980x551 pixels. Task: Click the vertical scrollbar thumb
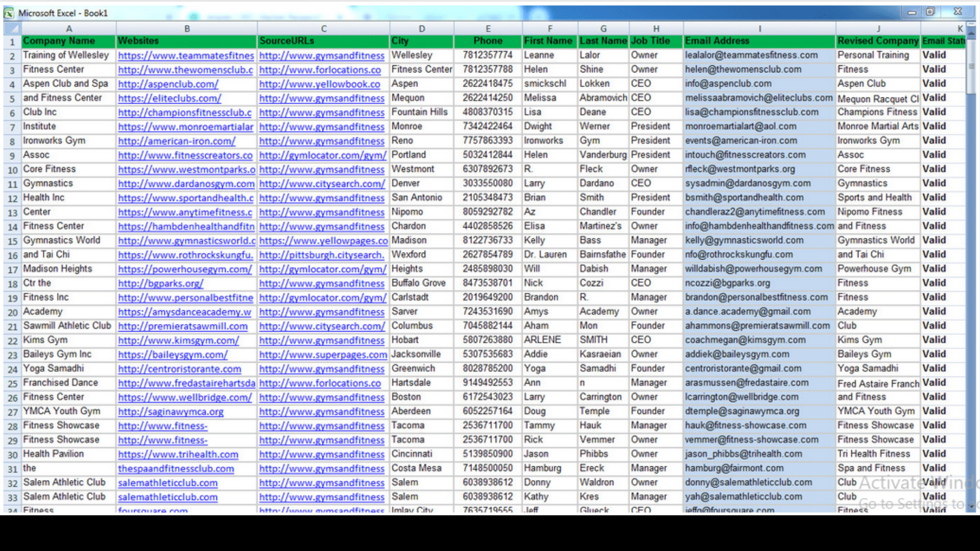point(971,66)
